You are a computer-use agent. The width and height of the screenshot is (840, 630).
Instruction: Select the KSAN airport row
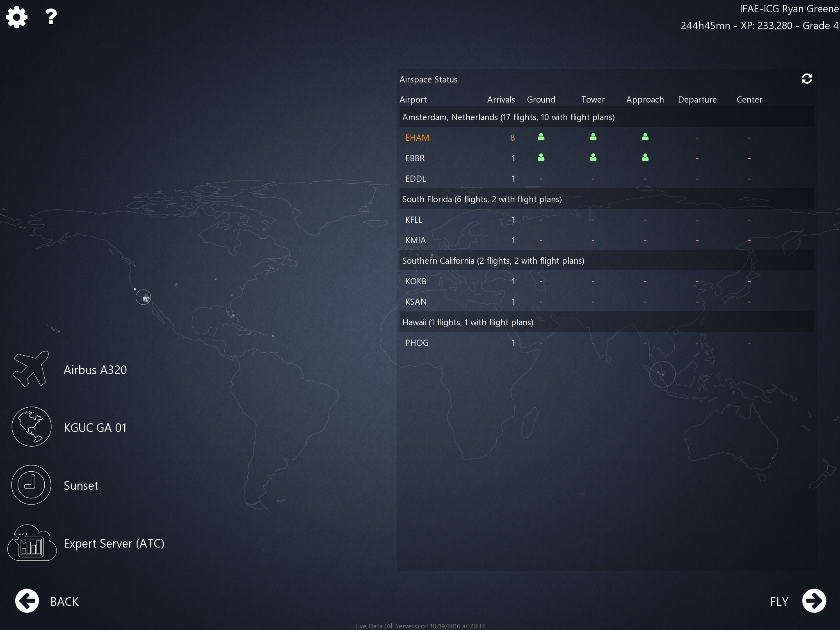[x=416, y=302]
